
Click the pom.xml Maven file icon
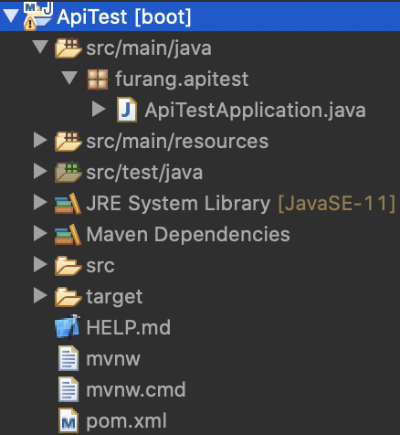point(69,421)
